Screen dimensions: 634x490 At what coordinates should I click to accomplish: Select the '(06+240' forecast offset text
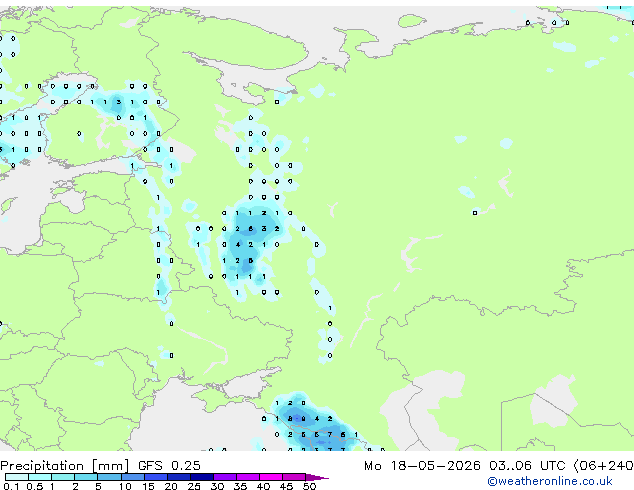coord(603,466)
